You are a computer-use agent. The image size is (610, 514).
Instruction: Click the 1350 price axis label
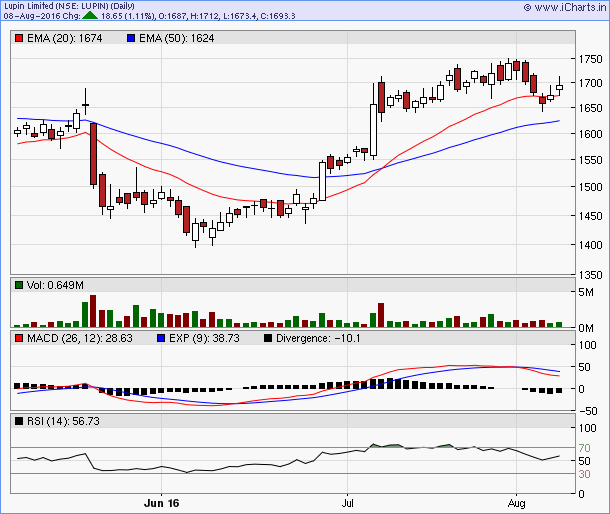590,275
